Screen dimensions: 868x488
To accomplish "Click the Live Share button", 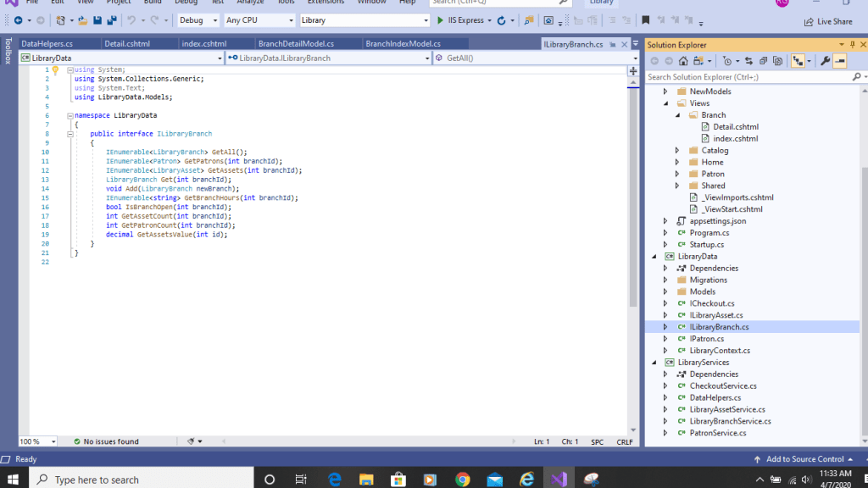I will pyautogui.click(x=828, y=21).
